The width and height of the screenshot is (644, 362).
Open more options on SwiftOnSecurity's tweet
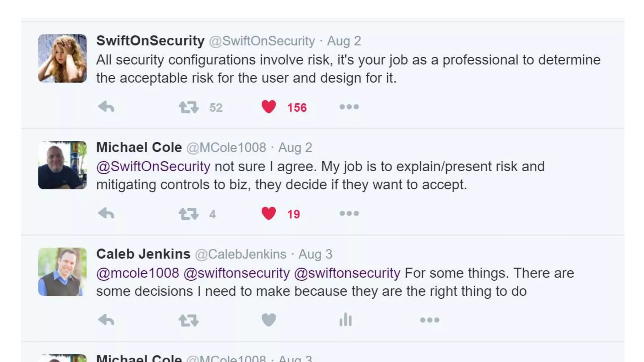click(349, 107)
